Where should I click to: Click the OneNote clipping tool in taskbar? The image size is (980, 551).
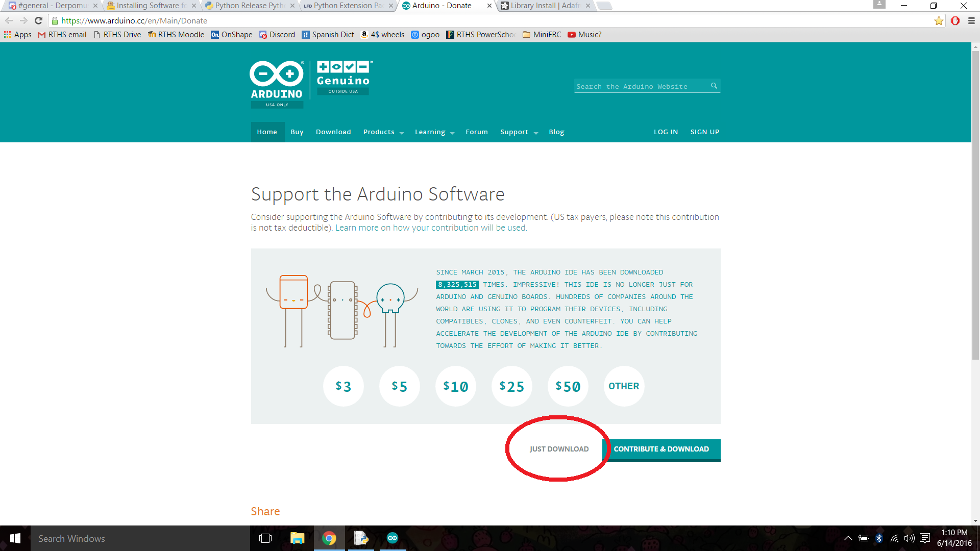(361, 538)
